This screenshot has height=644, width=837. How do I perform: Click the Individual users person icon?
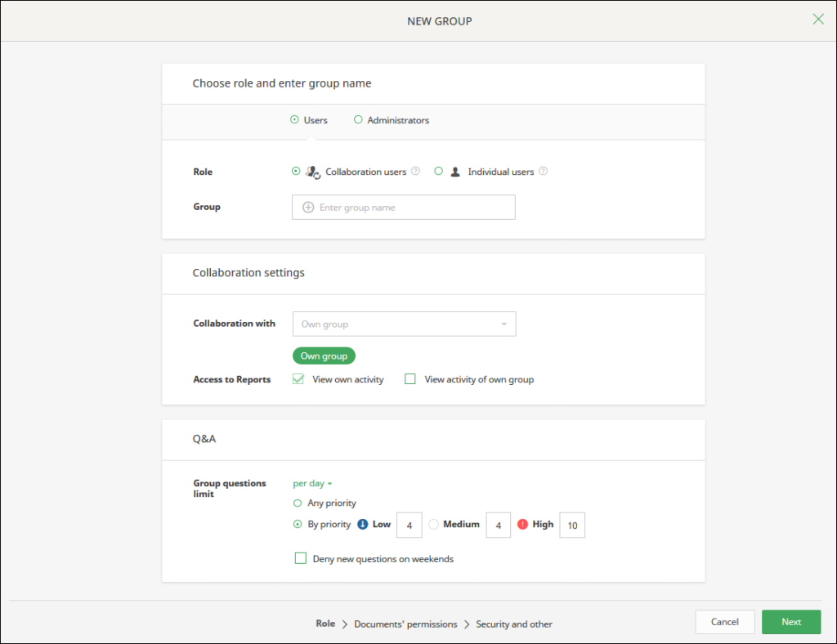click(455, 172)
